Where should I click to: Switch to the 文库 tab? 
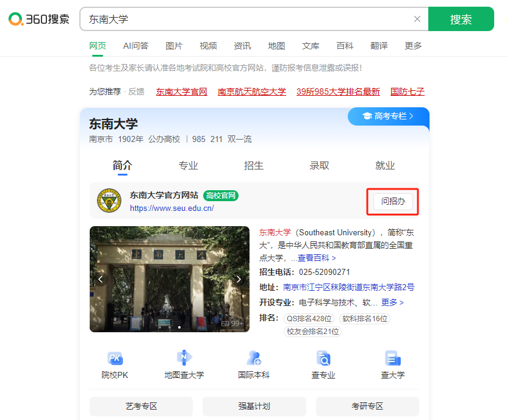tap(311, 46)
